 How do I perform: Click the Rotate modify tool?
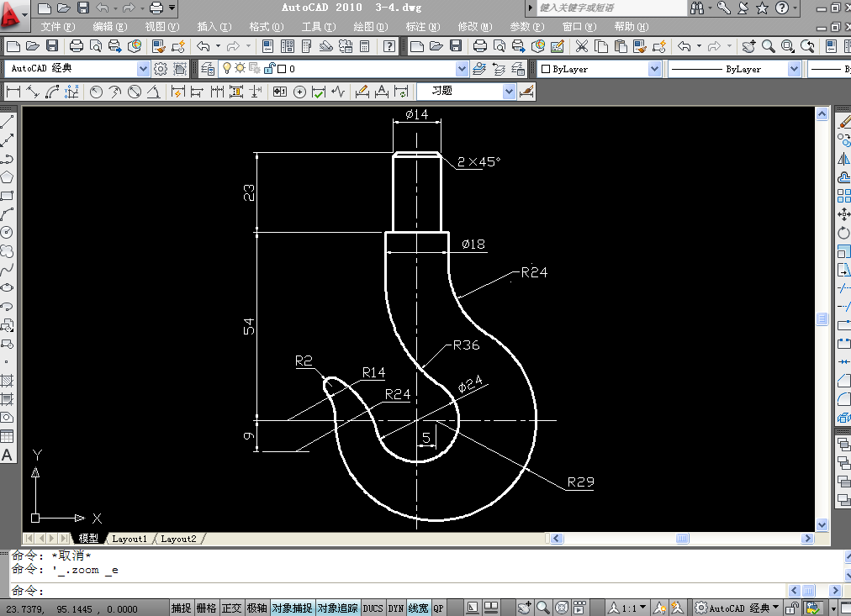843,233
